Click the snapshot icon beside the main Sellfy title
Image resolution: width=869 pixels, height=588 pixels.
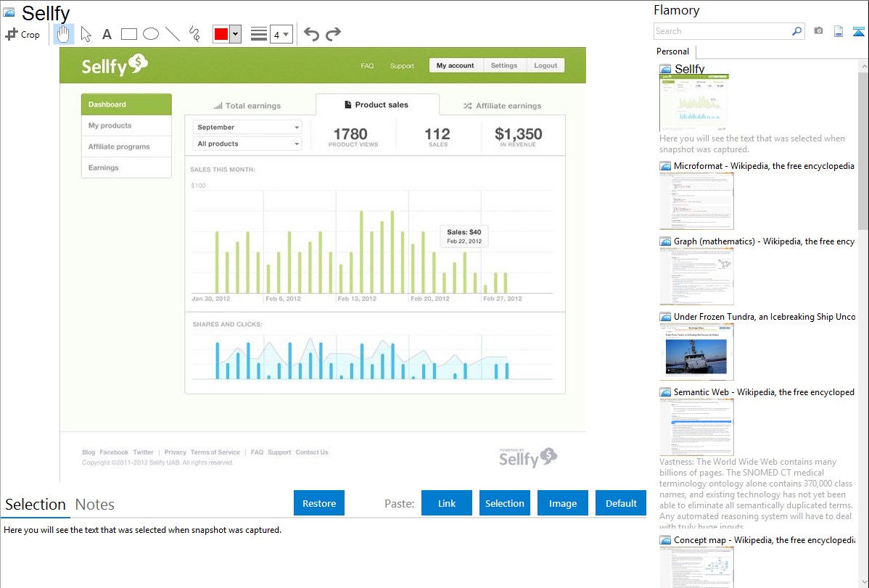(9, 13)
